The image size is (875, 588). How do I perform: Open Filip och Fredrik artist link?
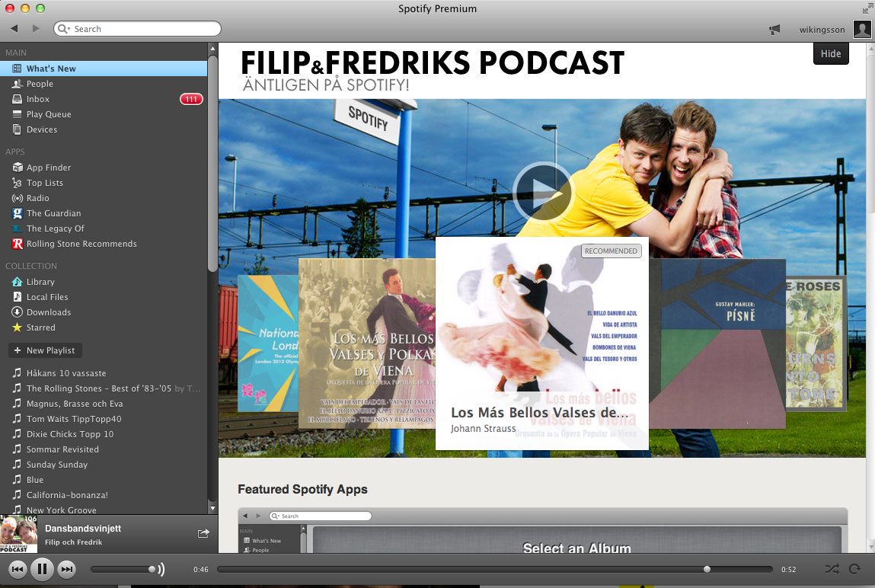(x=74, y=542)
